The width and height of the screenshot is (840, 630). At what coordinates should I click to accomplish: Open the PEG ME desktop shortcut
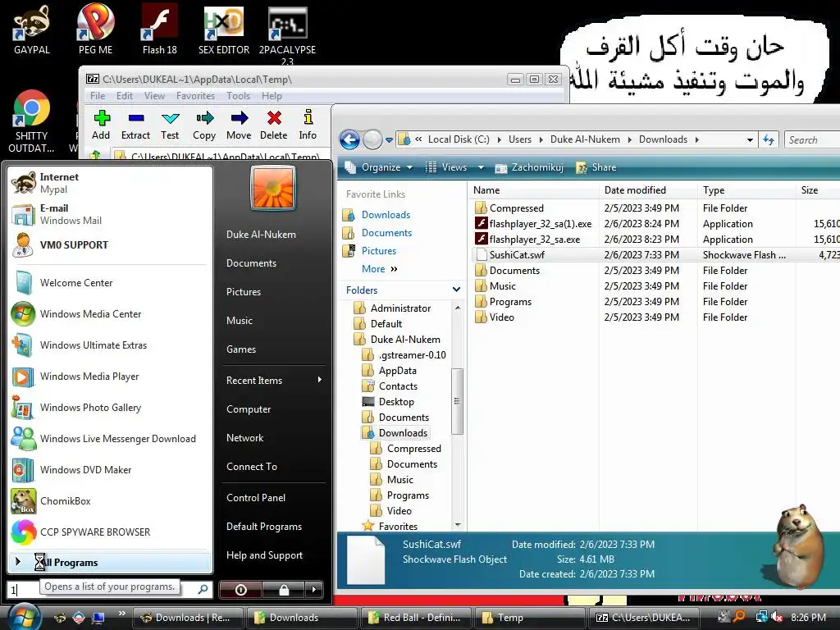[95, 30]
